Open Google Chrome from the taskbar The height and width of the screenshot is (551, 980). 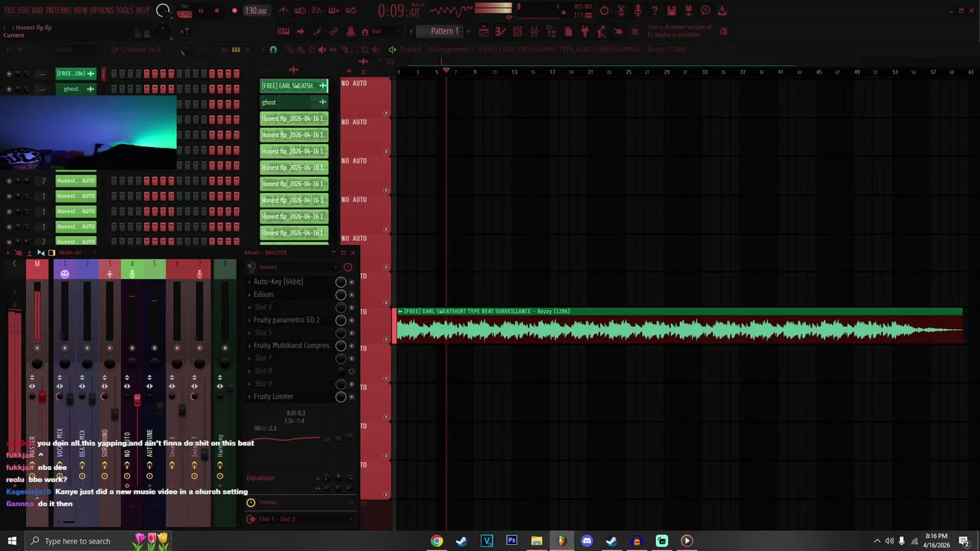tap(436, 541)
